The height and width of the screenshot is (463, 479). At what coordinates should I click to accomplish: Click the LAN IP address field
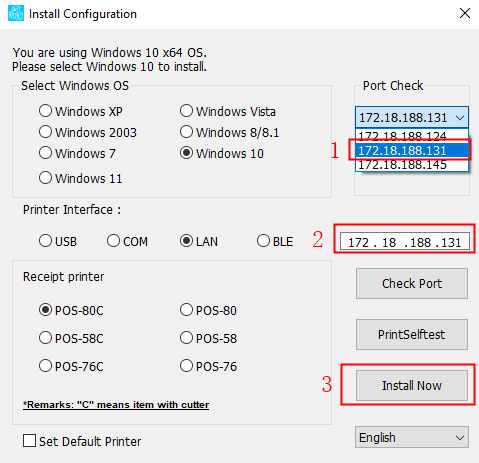tap(405, 242)
